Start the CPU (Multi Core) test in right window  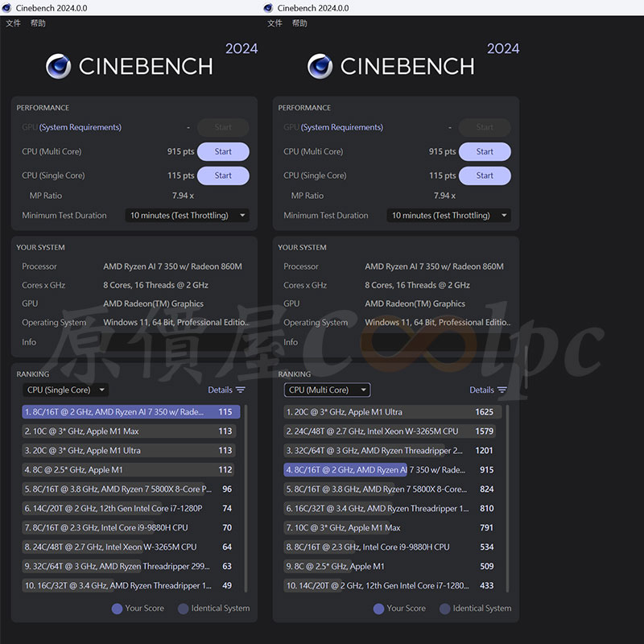coord(485,151)
